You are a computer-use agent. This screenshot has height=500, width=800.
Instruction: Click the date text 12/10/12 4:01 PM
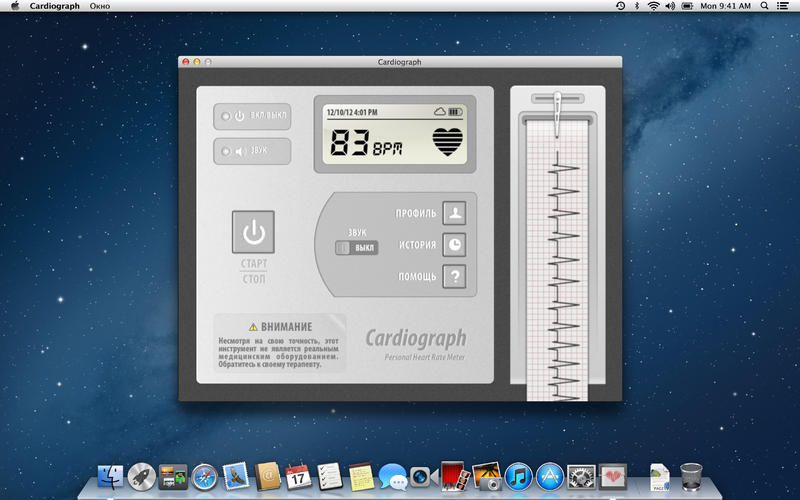pyautogui.click(x=352, y=112)
